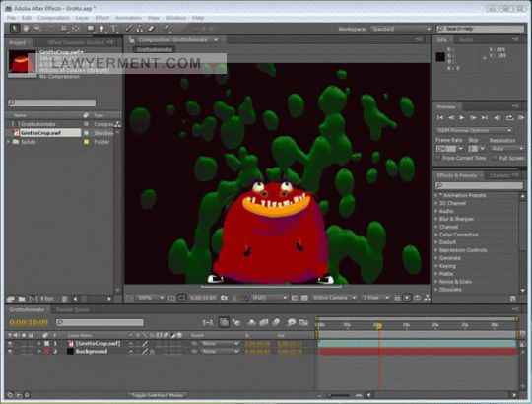Hide the GrottoCrop.swf layer eye
The width and height of the screenshot is (532, 404).
click(10, 344)
